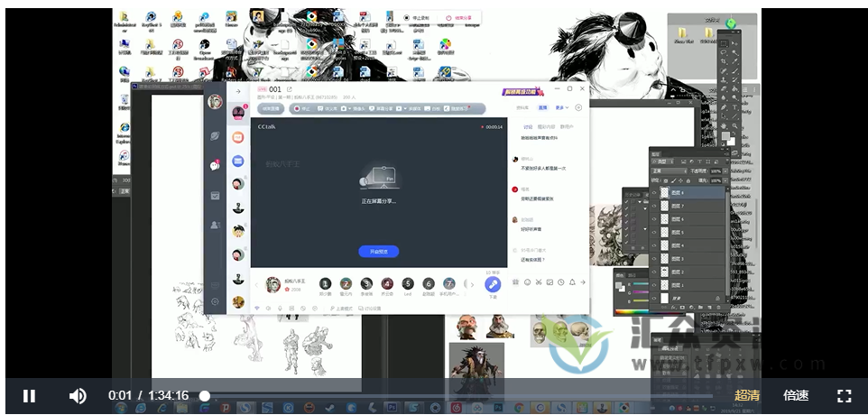
Task: Click the R slider in Photoshop color panel
Action: pyautogui.click(x=640, y=284)
